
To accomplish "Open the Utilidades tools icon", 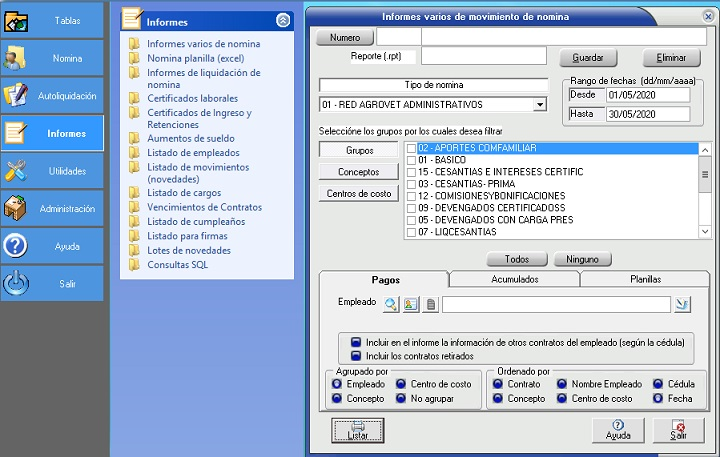I will pyautogui.click(x=17, y=171).
